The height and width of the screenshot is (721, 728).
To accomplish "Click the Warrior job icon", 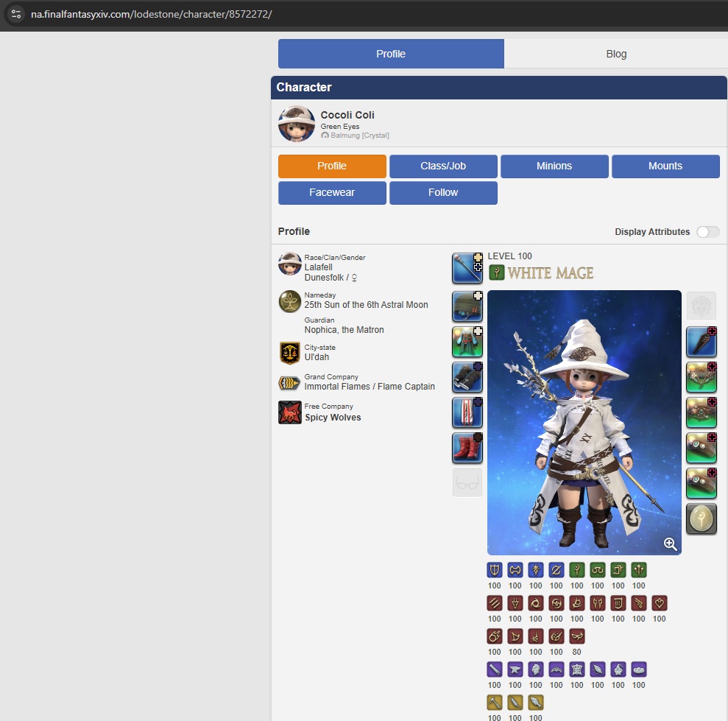I will [x=515, y=569].
